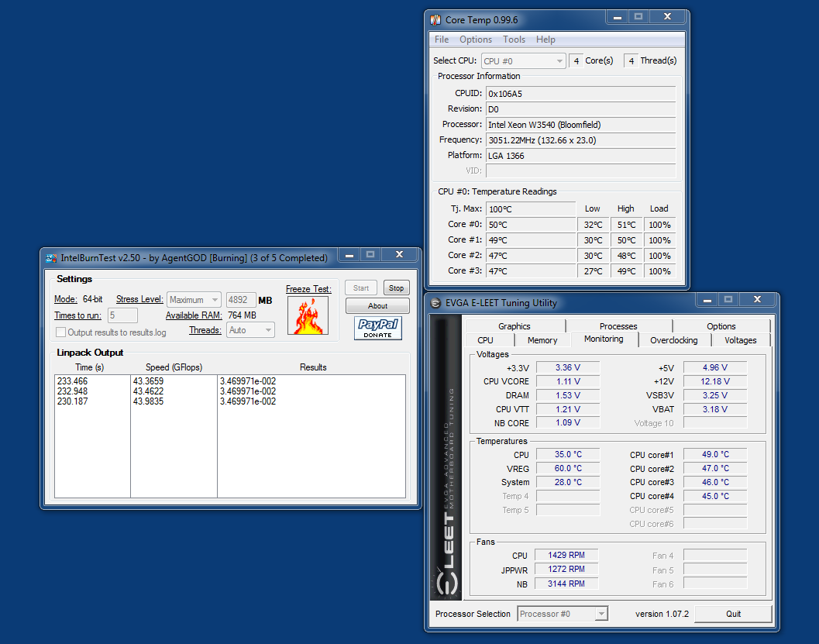The height and width of the screenshot is (644, 819).
Task: Open the Options menu in Core Temp
Action: coord(475,40)
